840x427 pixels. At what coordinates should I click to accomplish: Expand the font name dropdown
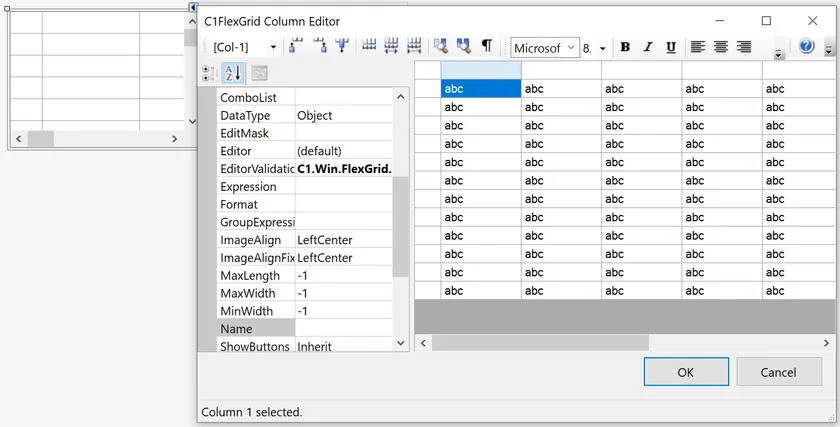pyautogui.click(x=571, y=47)
